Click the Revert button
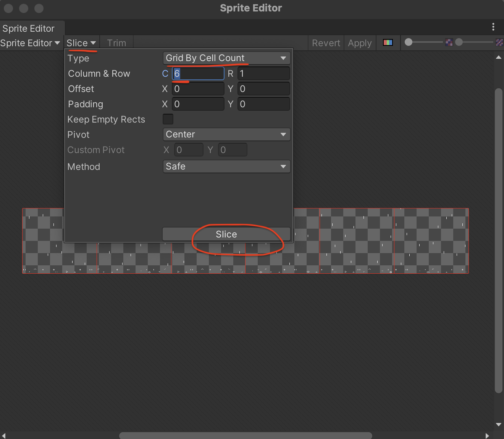504x439 pixels. click(x=326, y=43)
